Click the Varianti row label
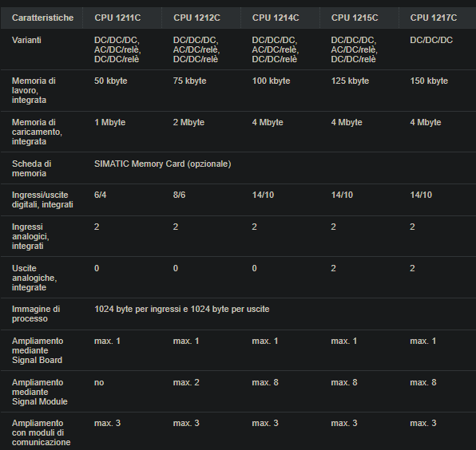Viewport: 476px width, 450px height. pos(26,40)
